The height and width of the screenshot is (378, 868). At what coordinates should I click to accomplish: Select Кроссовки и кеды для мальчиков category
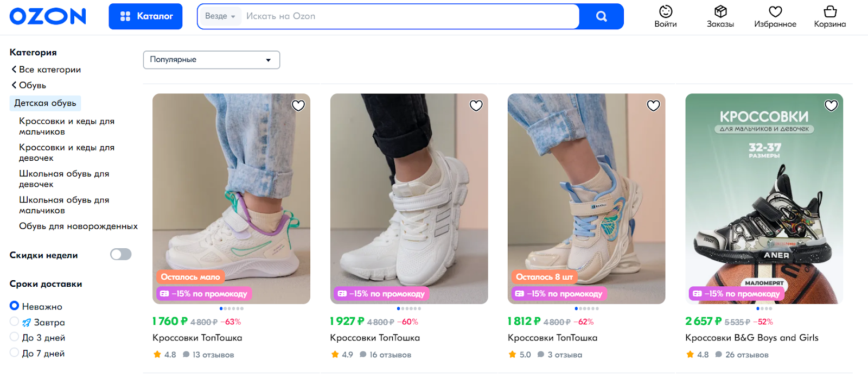(67, 127)
